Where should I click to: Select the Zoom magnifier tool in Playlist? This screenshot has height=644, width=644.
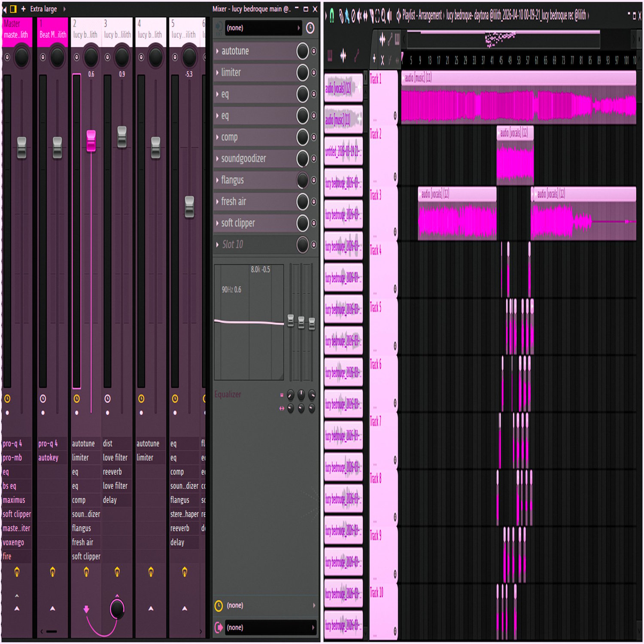383,16
